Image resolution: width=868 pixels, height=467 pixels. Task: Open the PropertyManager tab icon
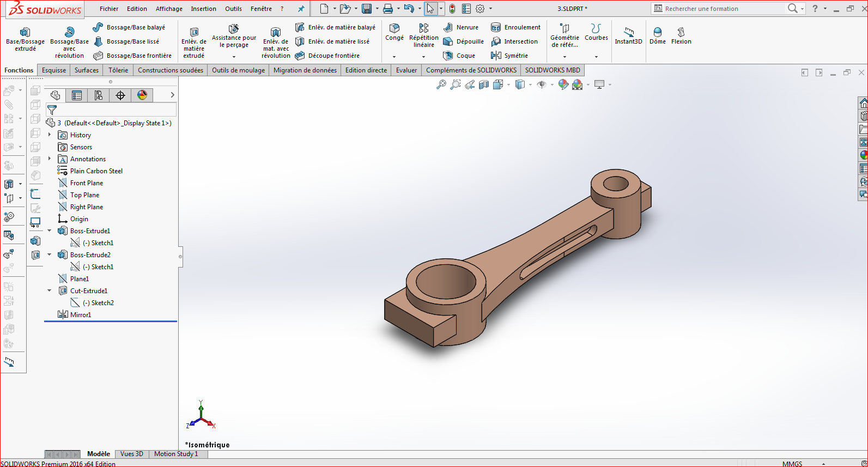point(77,95)
